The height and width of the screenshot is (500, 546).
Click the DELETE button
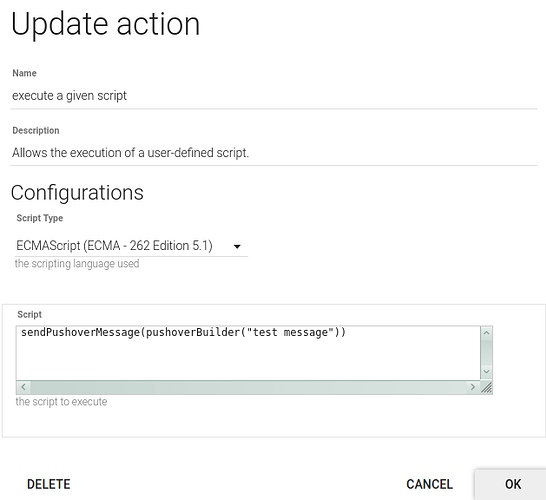pos(49,484)
